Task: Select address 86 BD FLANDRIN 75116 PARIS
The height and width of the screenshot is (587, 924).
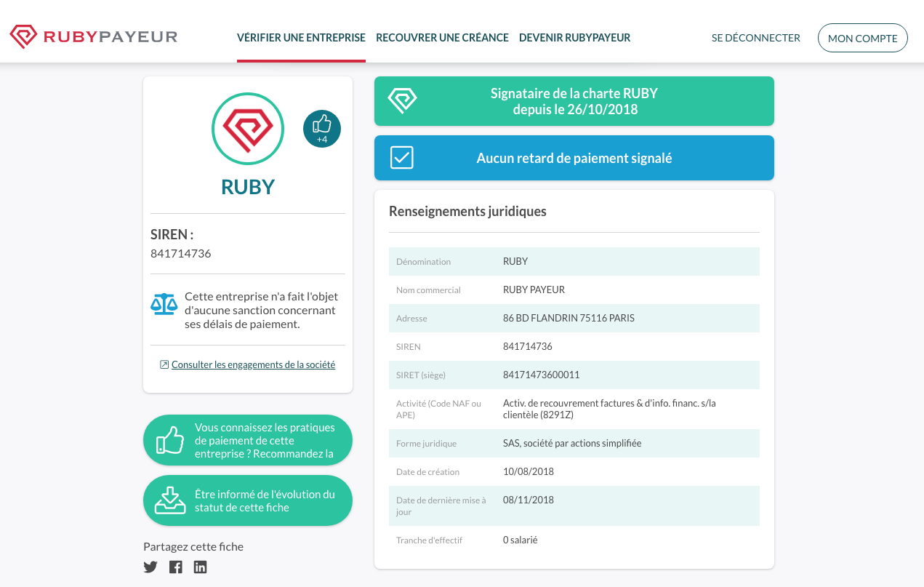Action: (569, 318)
